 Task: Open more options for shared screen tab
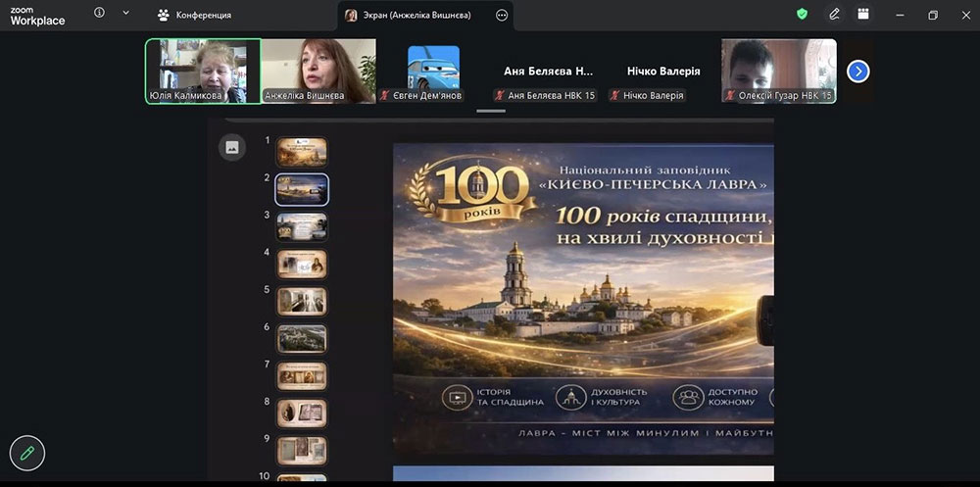click(x=502, y=16)
